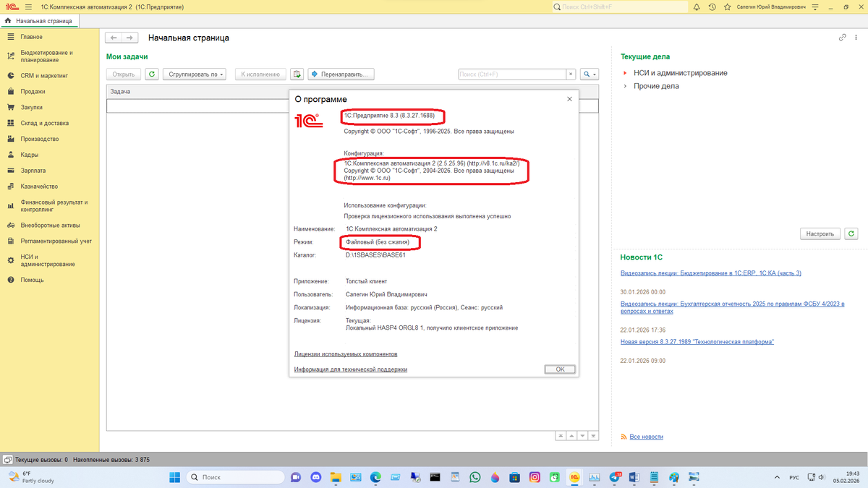Click the tasks search field Ctrl+F

(x=512, y=74)
